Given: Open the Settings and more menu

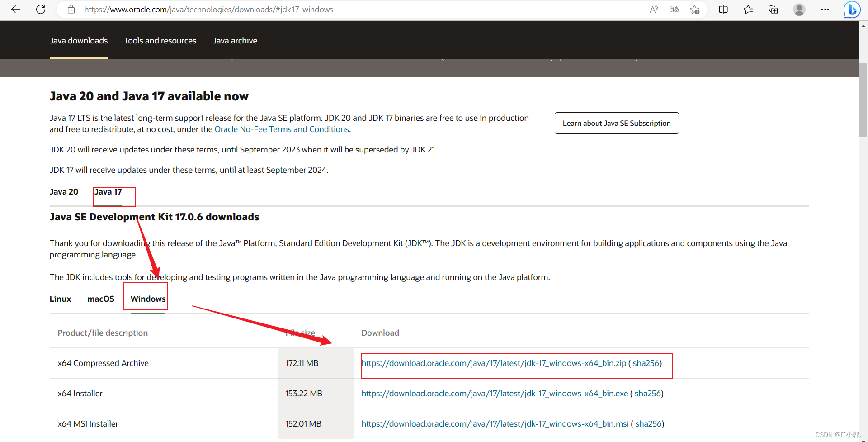Looking at the screenshot, I should tap(825, 9).
